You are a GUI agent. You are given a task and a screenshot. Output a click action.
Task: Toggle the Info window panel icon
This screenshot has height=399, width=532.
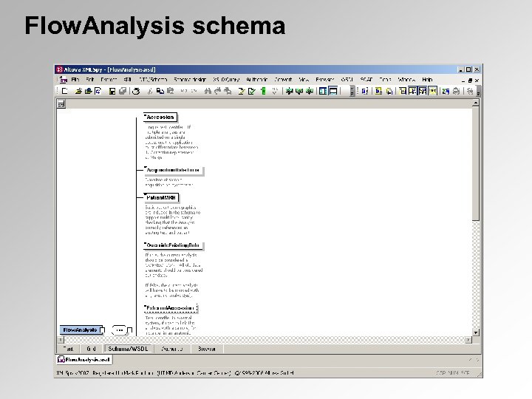click(x=333, y=91)
